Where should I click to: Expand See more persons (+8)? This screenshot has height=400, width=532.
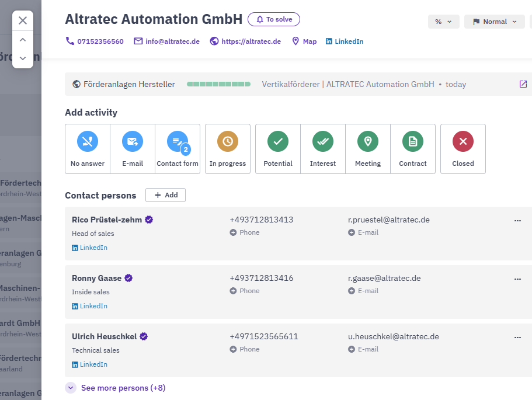click(116, 388)
